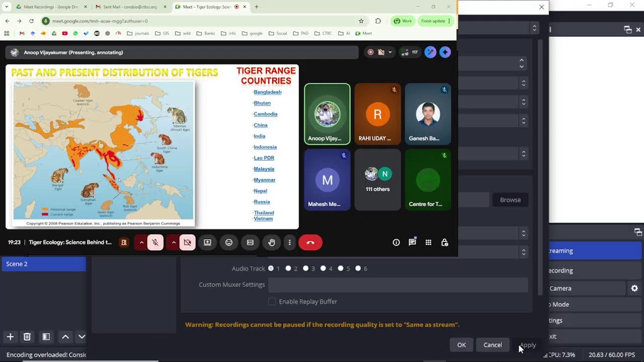Show the 117 participants list
The height and width of the screenshot is (362, 644).
coord(410,52)
